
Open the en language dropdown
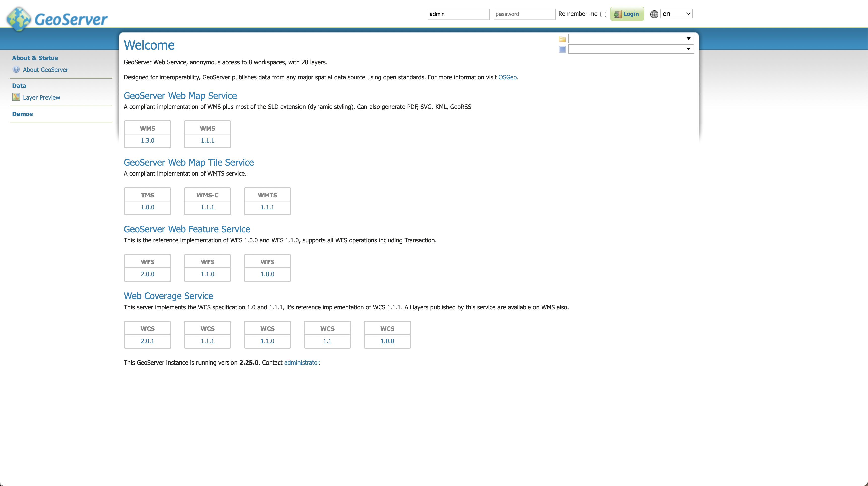tap(676, 14)
